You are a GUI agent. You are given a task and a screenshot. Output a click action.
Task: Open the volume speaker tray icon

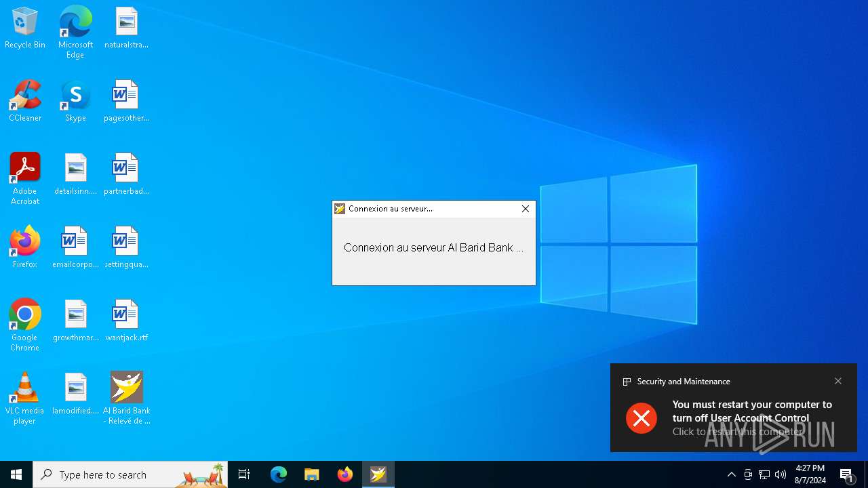coord(781,474)
